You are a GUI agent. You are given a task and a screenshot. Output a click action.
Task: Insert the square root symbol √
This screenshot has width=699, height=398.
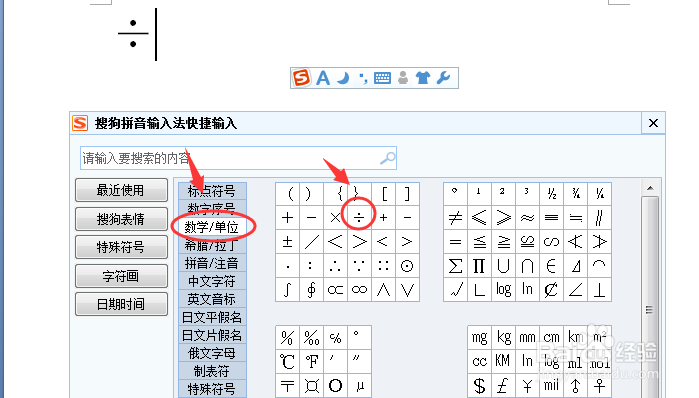(x=455, y=290)
